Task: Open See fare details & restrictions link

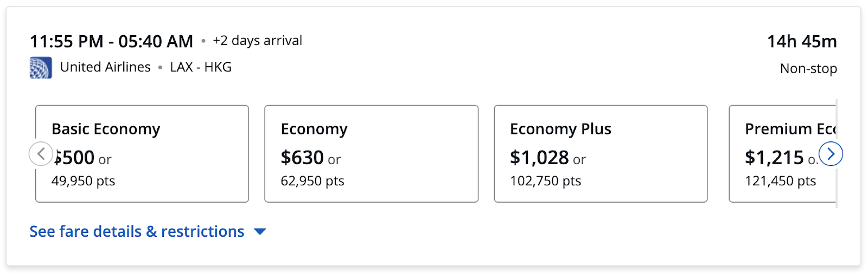Action: tap(137, 231)
